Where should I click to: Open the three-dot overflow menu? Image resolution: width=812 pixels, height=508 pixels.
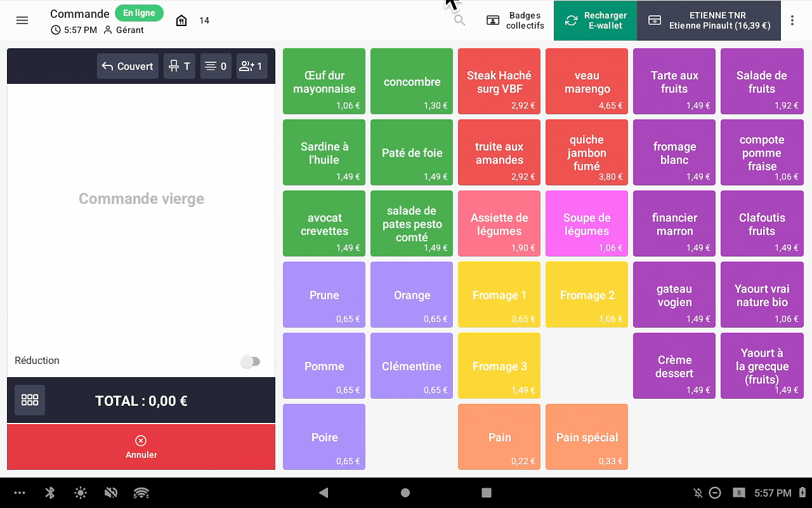click(x=792, y=20)
